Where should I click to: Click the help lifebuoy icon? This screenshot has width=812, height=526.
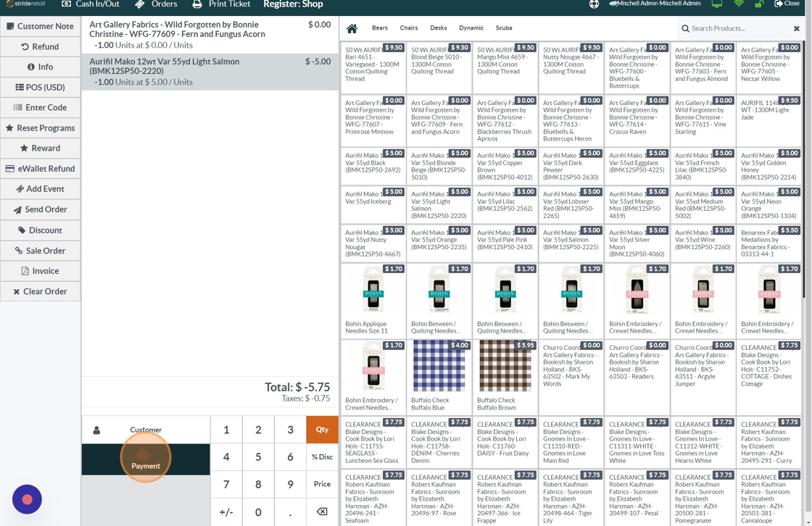[594, 4]
